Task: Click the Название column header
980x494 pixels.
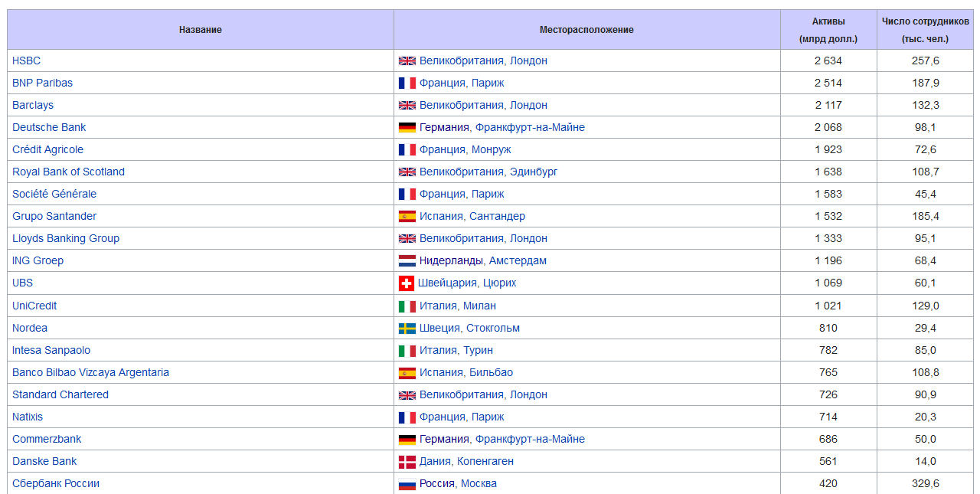Action: (201, 30)
